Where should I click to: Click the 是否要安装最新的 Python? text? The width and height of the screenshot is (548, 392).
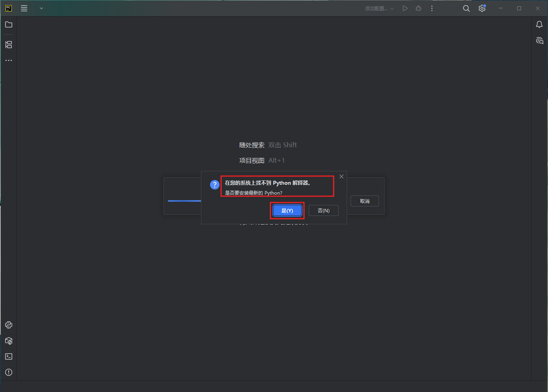[x=253, y=193]
